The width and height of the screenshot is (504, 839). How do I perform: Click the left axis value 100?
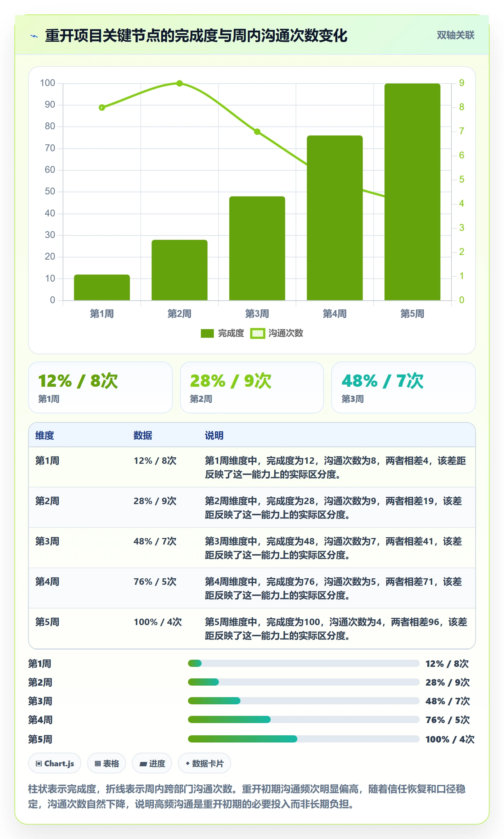coord(48,83)
